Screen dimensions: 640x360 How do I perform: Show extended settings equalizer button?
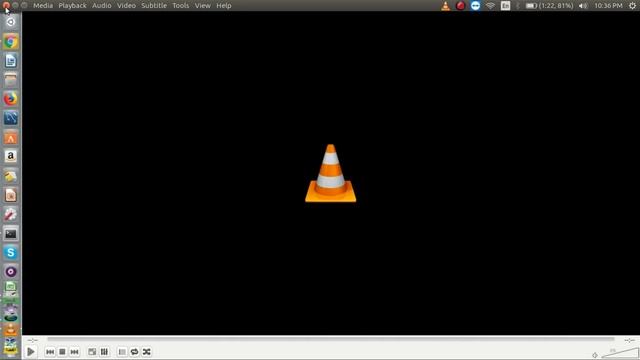click(104, 352)
